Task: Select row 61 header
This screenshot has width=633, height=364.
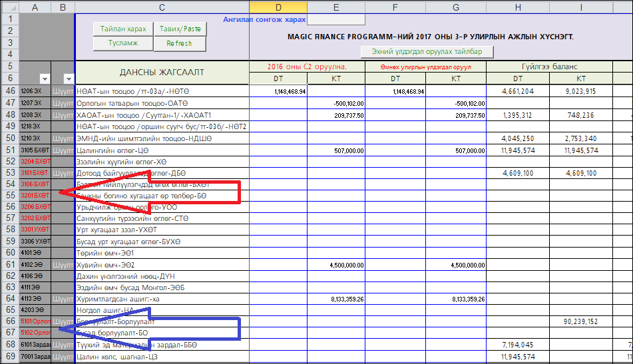Action: tap(9, 265)
